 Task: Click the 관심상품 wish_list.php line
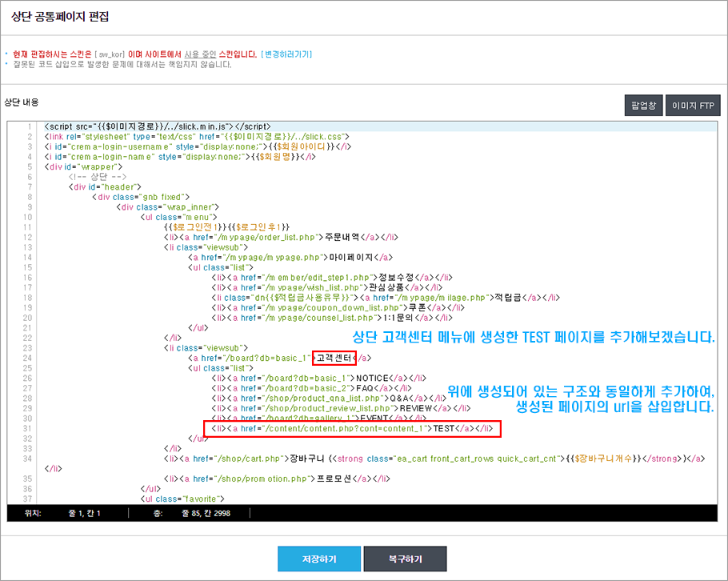pyautogui.click(x=327, y=287)
